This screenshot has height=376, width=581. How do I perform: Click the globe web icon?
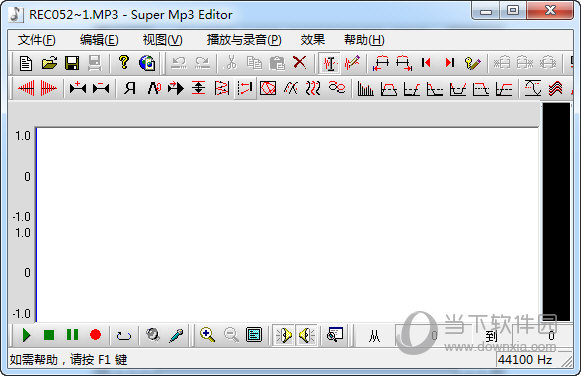pos(147,63)
